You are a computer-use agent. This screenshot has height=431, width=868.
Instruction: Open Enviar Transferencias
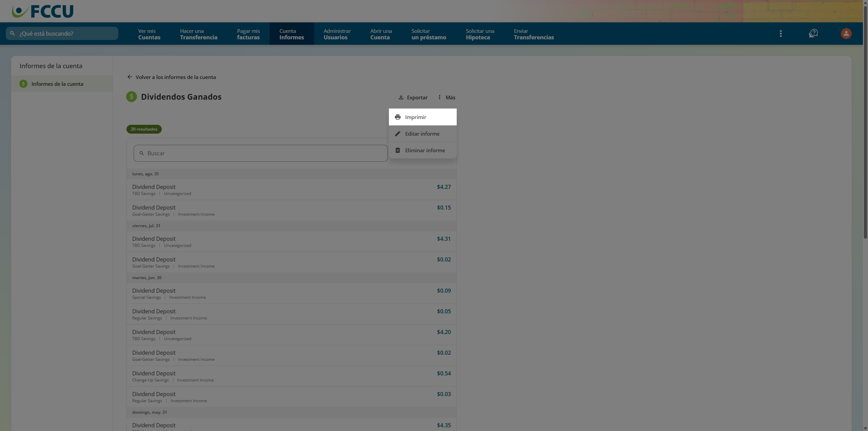534,34
